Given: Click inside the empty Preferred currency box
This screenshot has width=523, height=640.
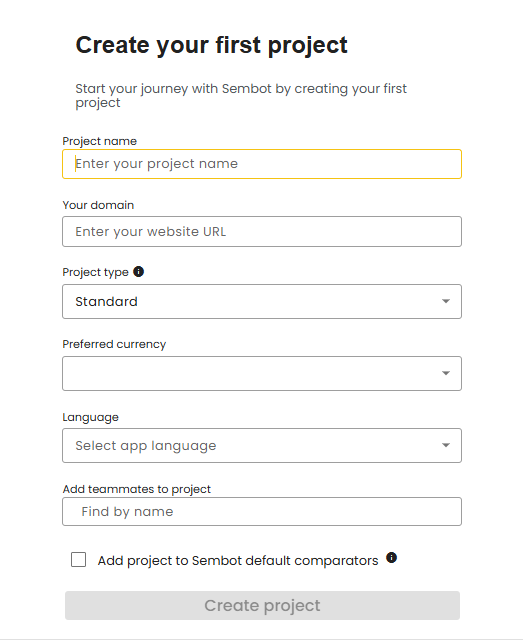Looking at the screenshot, I should click(x=262, y=373).
